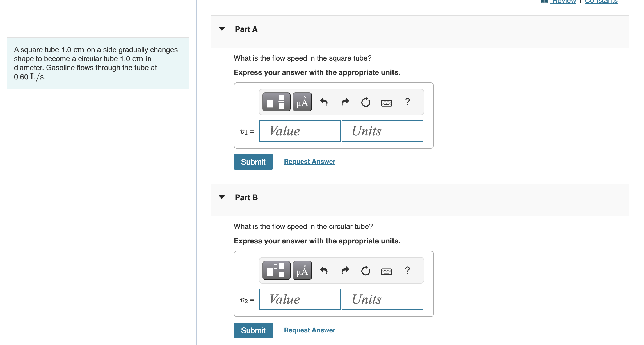Click the undo arrow in Part A toolbar
Screen dimensions: 644x345
[324, 102]
